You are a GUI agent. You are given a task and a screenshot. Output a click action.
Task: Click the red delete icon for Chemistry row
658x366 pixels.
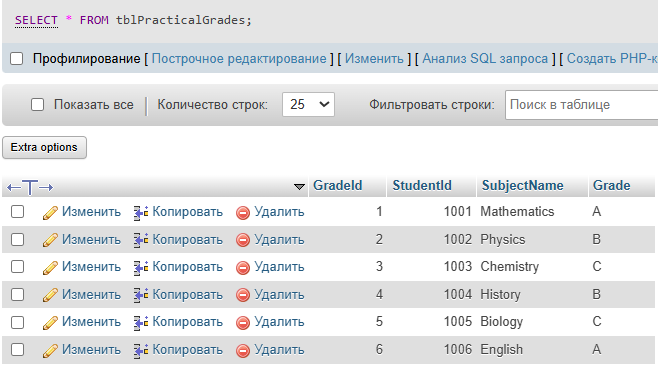tap(243, 268)
